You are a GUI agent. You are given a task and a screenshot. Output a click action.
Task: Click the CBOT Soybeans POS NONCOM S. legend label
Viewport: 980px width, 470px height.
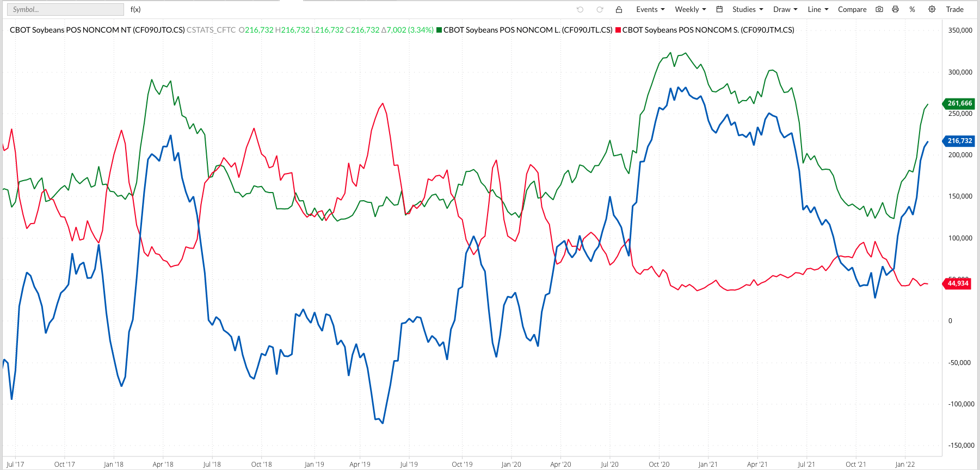click(708, 30)
